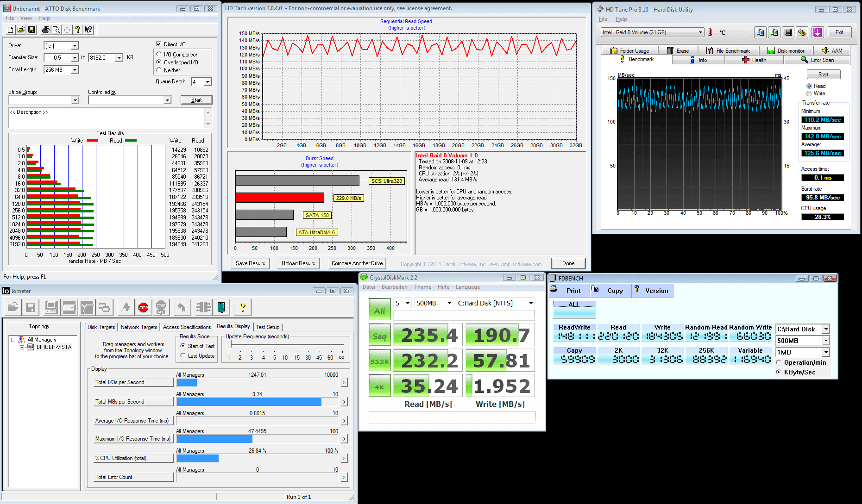Viewport: 862px width, 504px height.
Task: Select Operation/min radio in FDBENCH
Action: tap(779, 363)
